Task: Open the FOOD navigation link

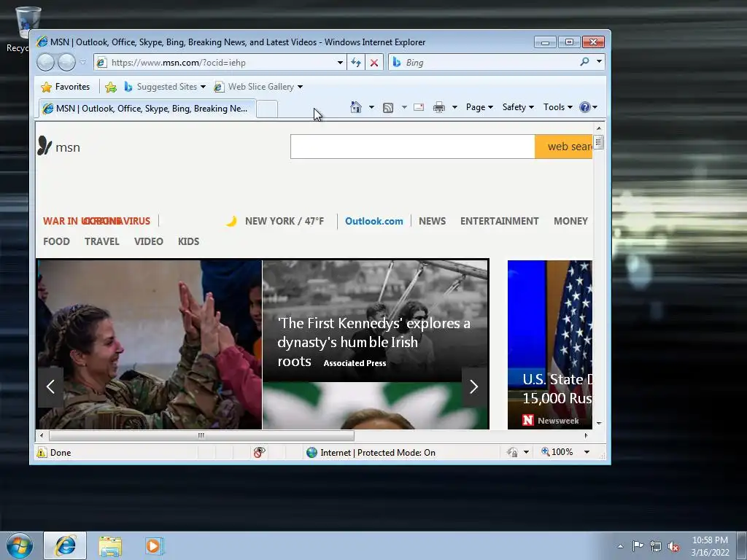Action: point(56,241)
